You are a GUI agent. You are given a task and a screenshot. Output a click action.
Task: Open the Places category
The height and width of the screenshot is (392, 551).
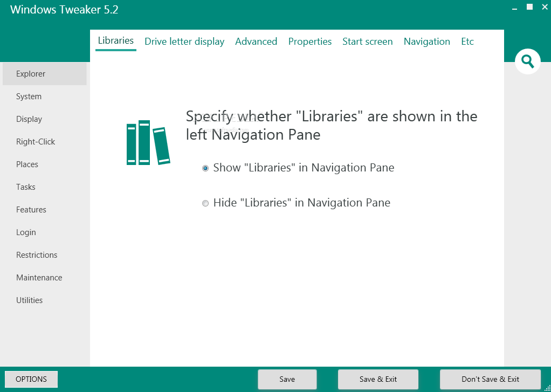click(45, 164)
